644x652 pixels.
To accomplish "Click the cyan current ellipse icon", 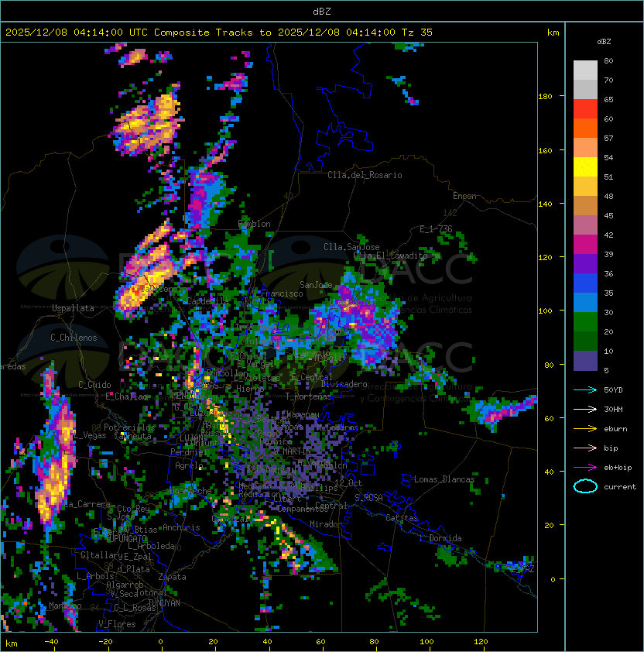I will pyautogui.click(x=585, y=486).
